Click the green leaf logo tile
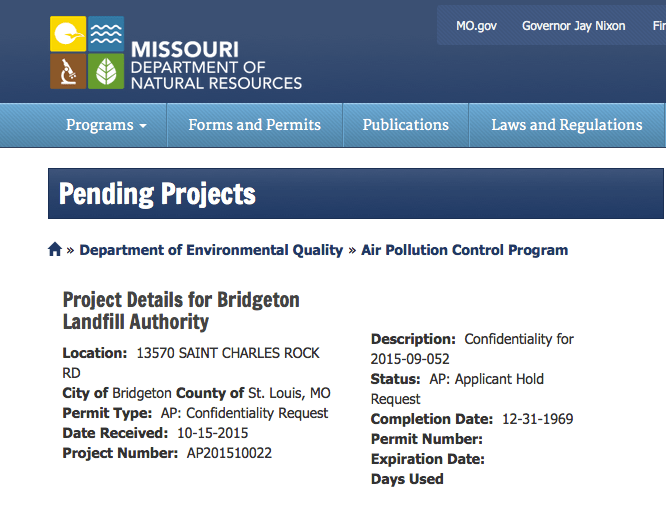 [104, 72]
